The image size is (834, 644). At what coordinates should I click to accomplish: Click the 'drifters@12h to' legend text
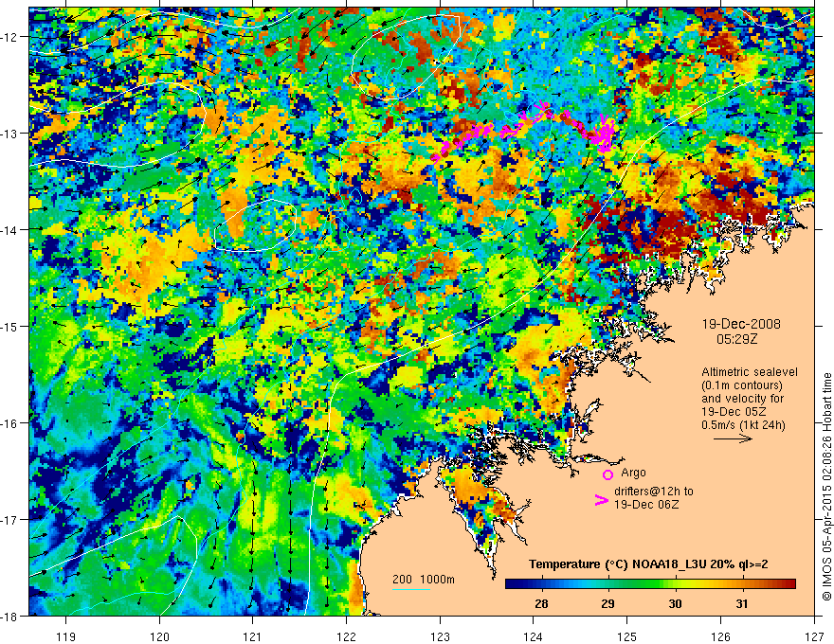pyautogui.click(x=654, y=492)
